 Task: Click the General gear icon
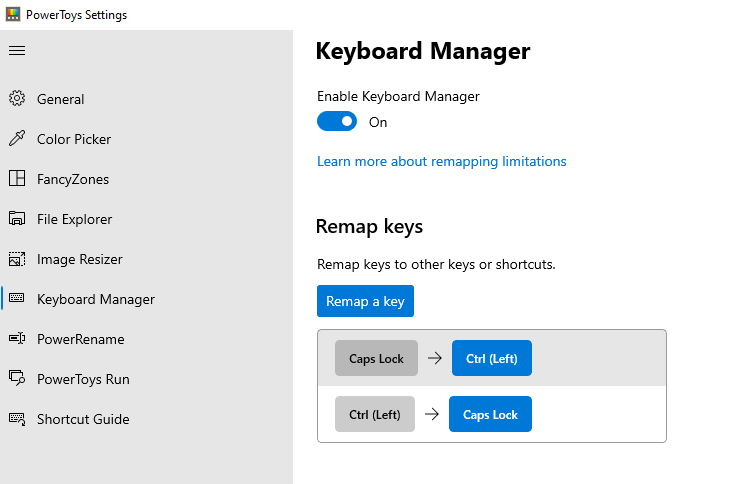[17, 99]
